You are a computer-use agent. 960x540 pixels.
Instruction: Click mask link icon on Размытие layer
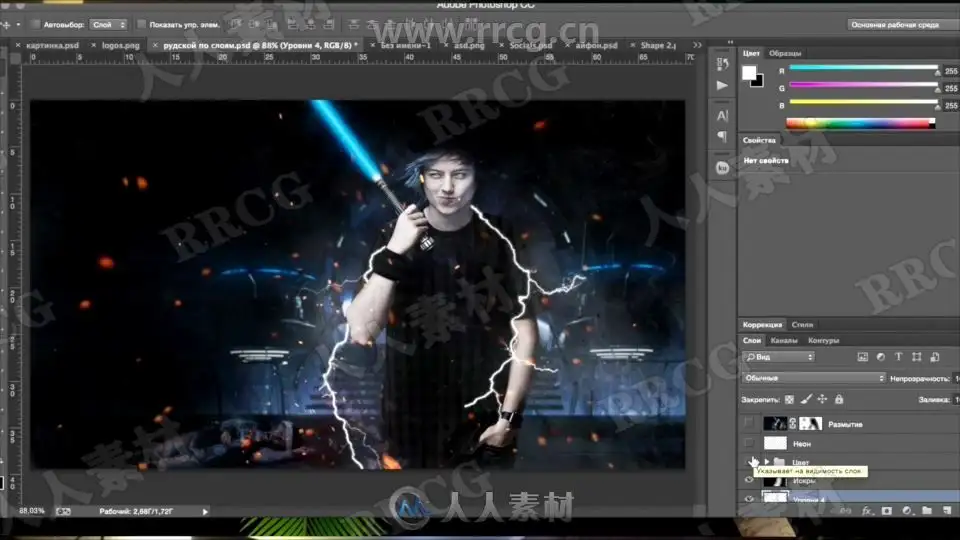793,423
